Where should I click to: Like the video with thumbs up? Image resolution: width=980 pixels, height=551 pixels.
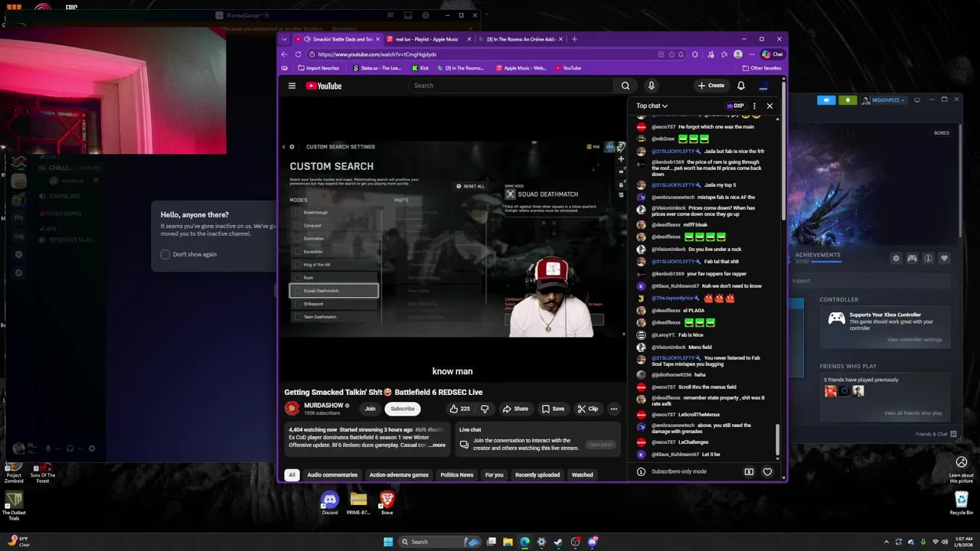(x=459, y=409)
